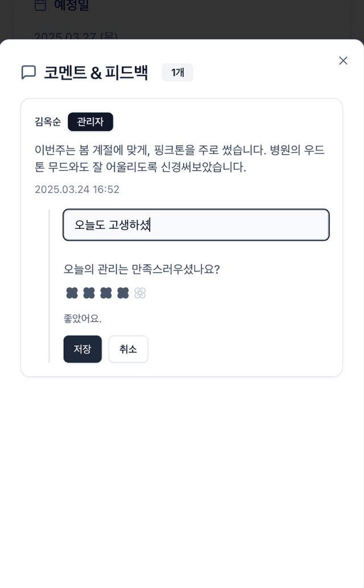This screenshot has height=588, width=364.
Task: Click the 관리자 admin badge next to 김옥순
Action: 90,122
